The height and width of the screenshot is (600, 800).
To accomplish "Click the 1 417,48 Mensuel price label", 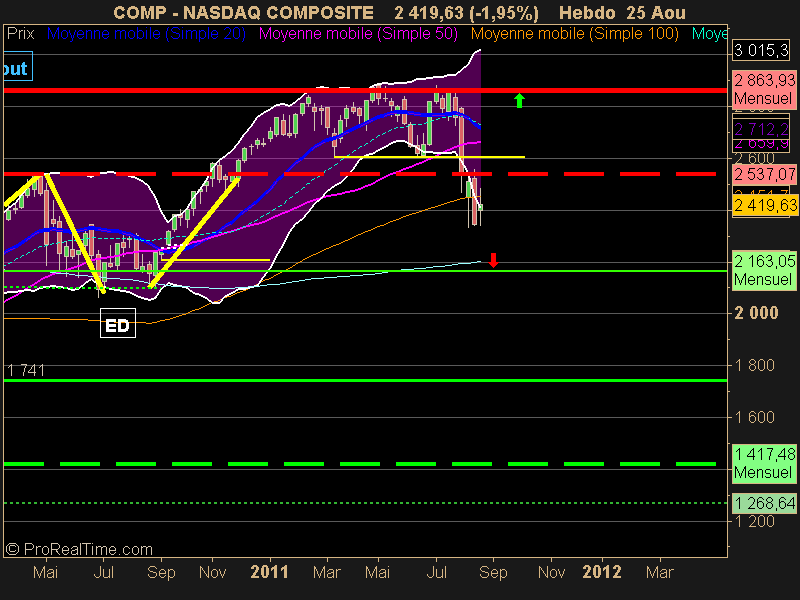I will [x=764, y=463].
